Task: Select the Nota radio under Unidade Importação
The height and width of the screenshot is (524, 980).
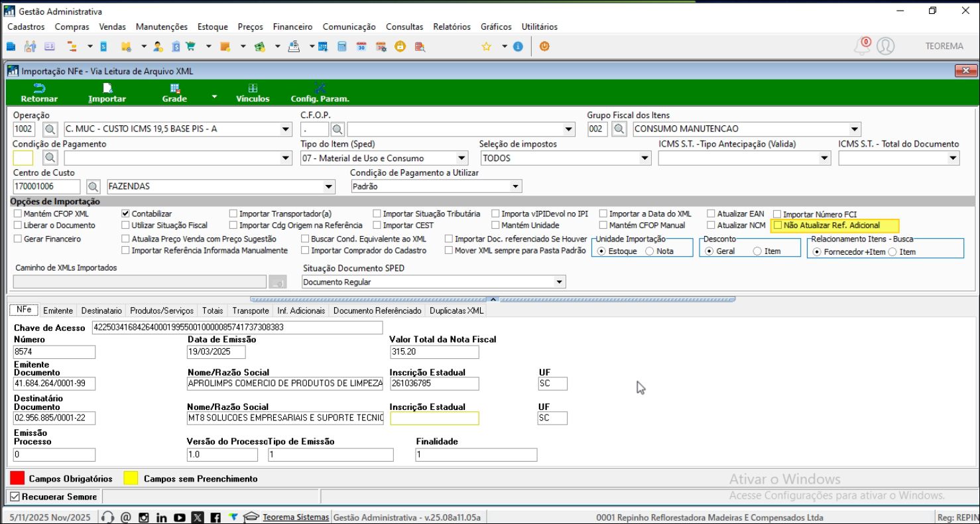Action: pyautogui.click(x=650, y=251)
